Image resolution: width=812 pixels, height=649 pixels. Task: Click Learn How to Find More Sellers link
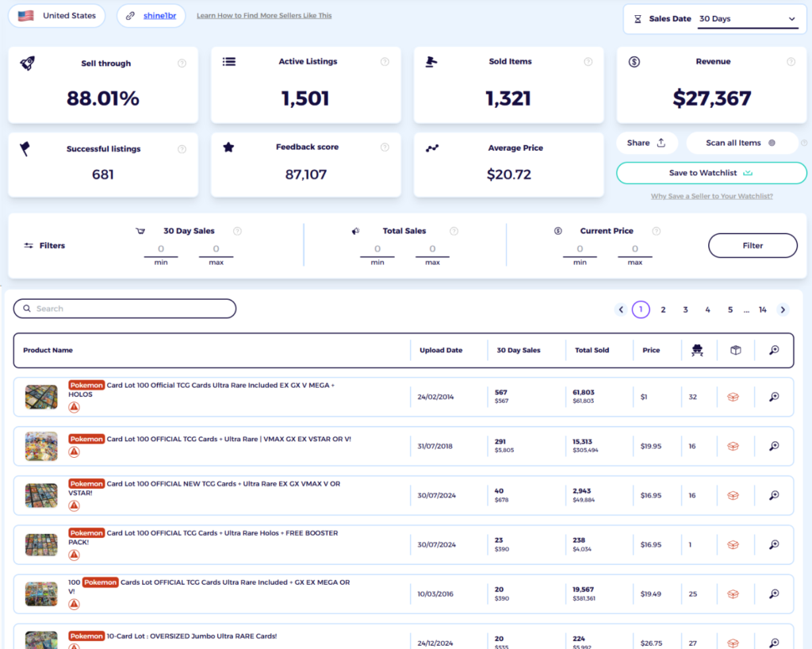click(264, 16)
